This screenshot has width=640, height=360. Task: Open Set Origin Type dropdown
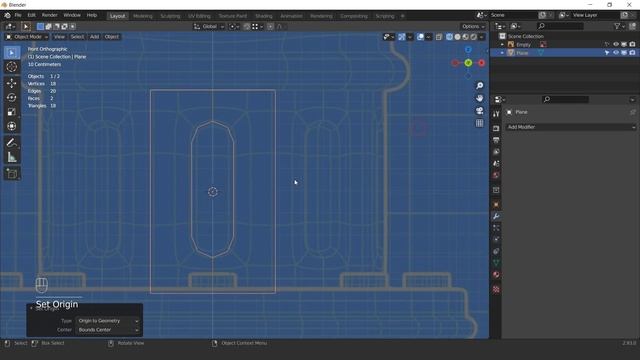pos(108,321)
